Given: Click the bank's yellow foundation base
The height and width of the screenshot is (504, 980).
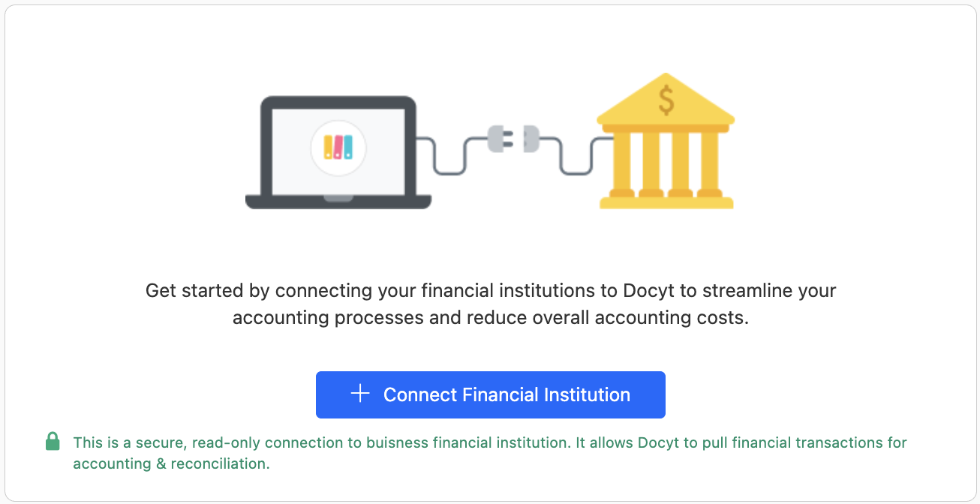Looking at the screenshot, I should pos(665,202).
